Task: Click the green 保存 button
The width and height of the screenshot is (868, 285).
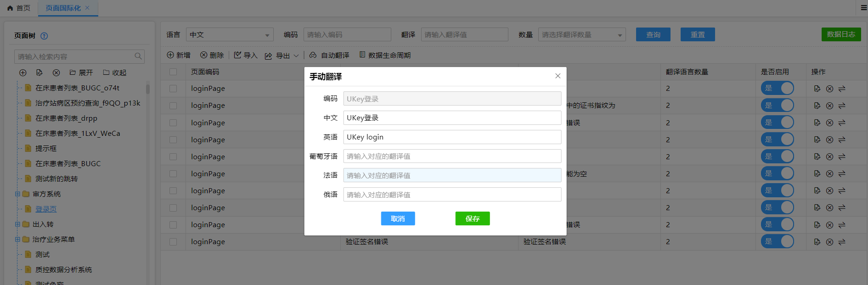Action: point(472,218)
